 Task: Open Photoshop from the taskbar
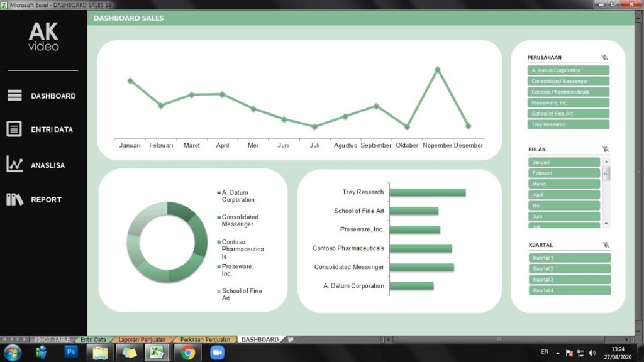pyautogui.click(x=70, y=352)
